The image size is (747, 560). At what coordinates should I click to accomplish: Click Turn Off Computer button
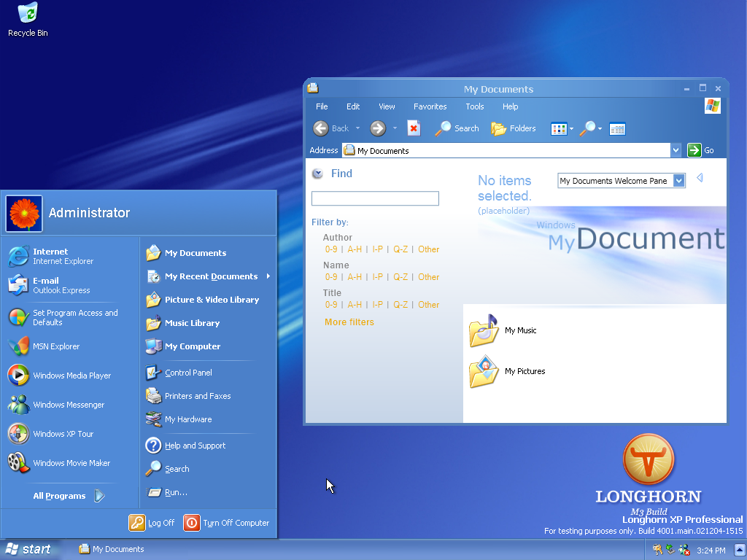coord(227,523)
